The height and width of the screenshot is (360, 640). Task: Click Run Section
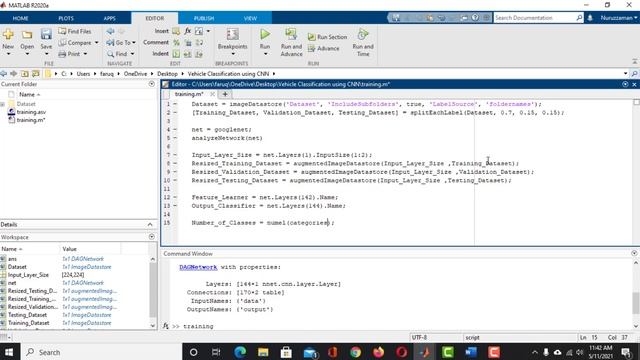(x=327, y=37)
